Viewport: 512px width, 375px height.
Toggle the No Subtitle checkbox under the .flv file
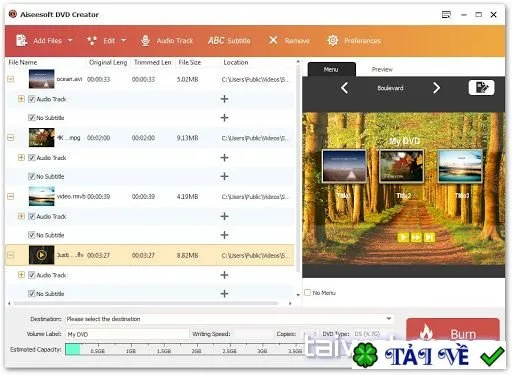tap(32, 294)
